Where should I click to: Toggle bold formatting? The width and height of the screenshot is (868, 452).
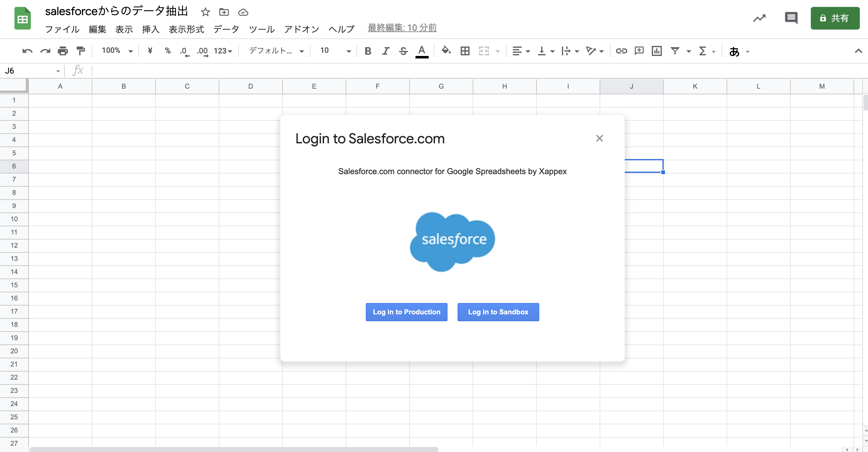tap(368, 51)
